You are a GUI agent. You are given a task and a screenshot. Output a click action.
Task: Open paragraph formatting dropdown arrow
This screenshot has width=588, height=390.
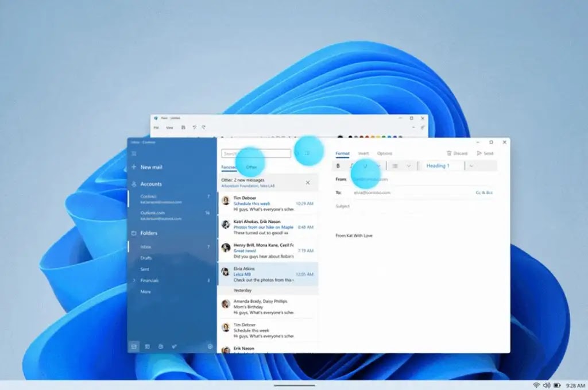click(x=409, y=166)
